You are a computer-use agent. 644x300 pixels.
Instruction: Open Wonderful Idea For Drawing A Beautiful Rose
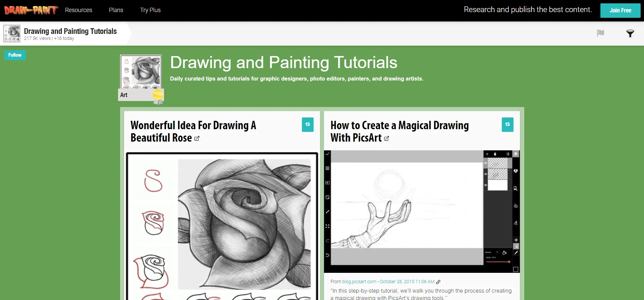coord(193,131)
